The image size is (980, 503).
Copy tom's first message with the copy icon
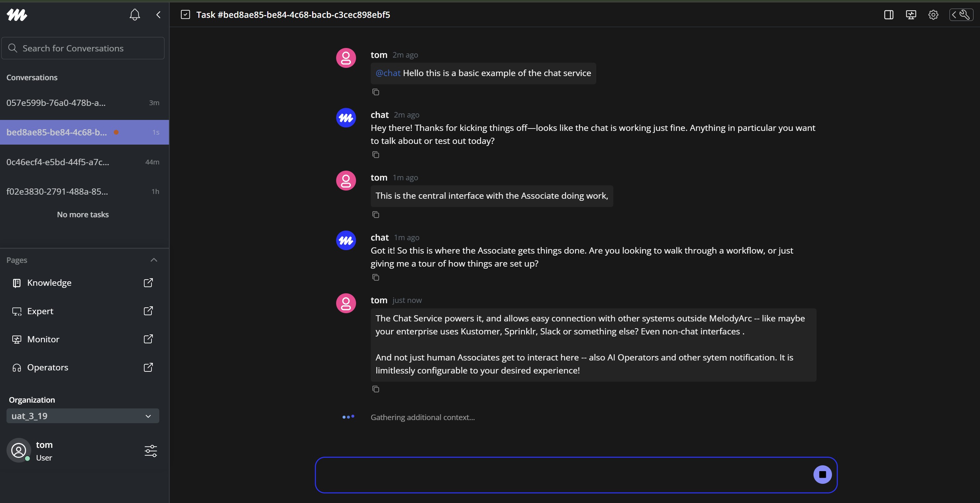pyautogui.click(x=376, y=92)
